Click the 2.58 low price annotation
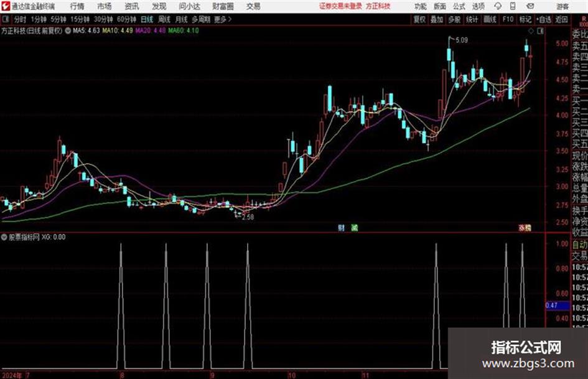 [x=248, y=217]
